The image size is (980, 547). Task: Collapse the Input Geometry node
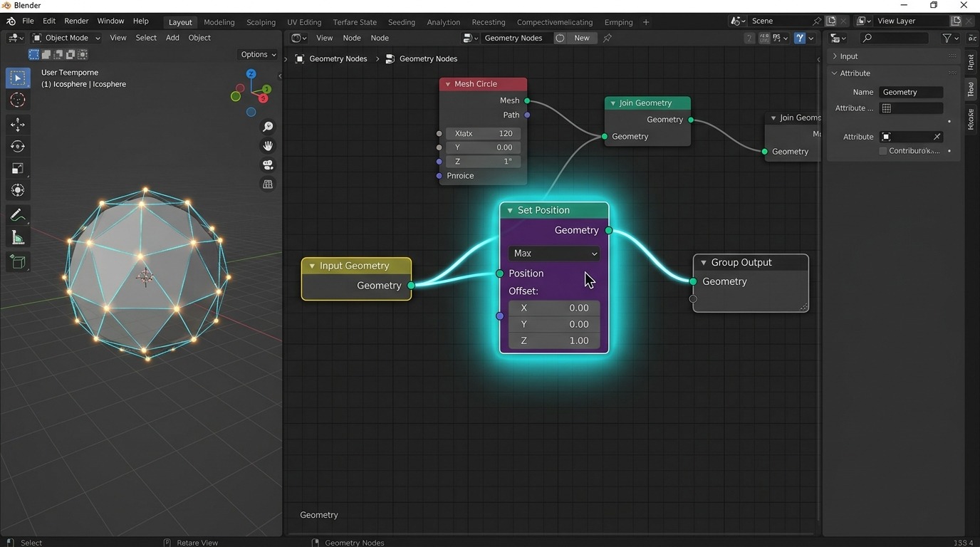312,266
